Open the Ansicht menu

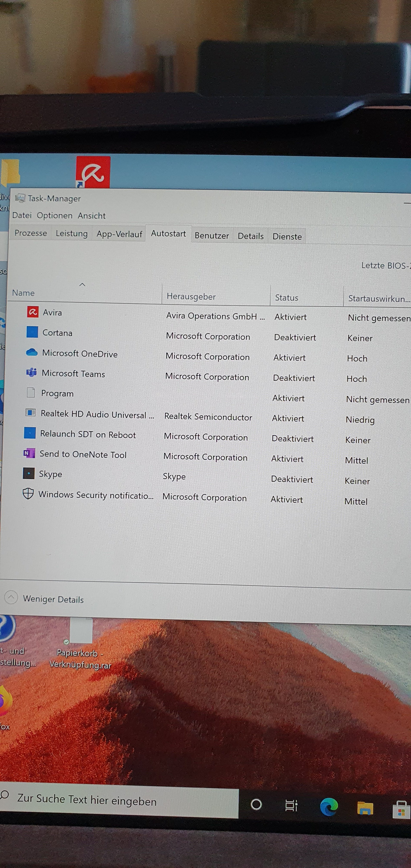[92, 216]
